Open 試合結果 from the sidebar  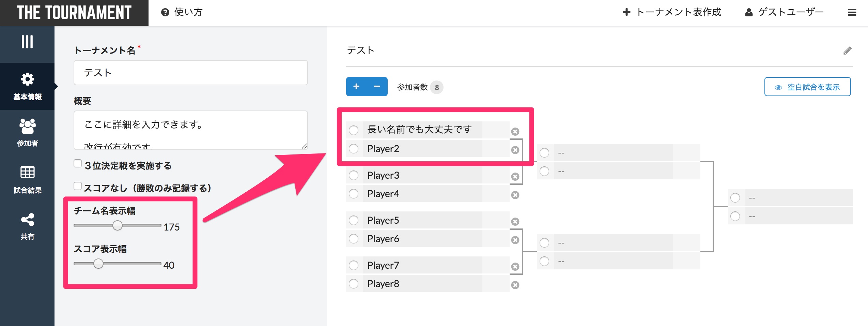[27, 178]
